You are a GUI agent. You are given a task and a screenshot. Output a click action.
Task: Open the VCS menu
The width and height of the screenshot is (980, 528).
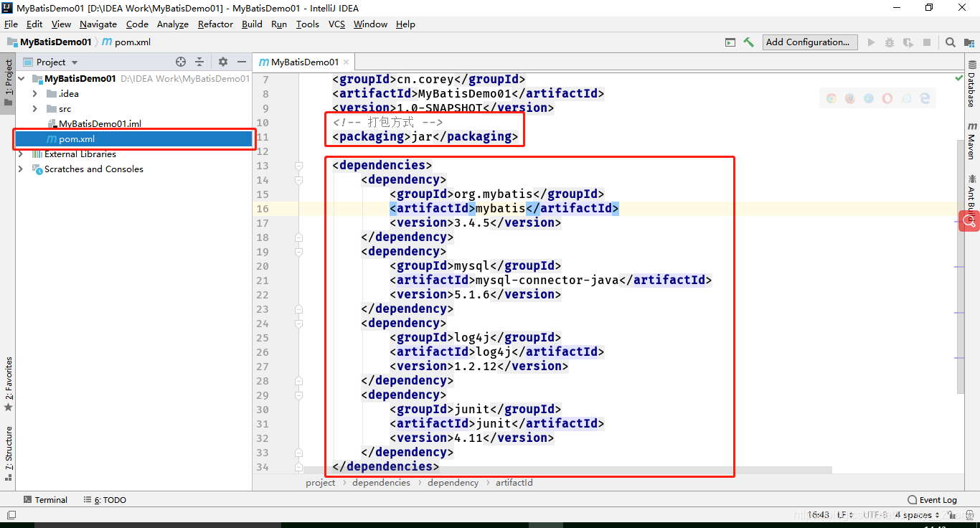(x=336, y=24)
